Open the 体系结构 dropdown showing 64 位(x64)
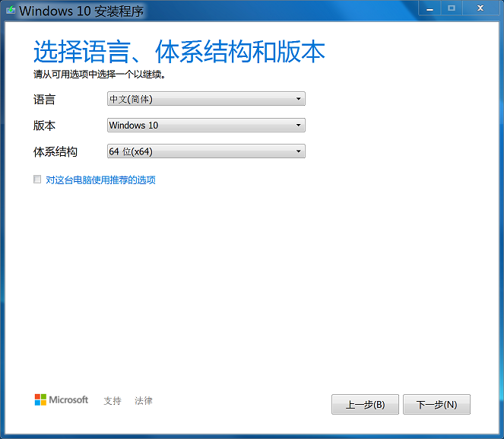504x439 pixels. click(206, 151)
